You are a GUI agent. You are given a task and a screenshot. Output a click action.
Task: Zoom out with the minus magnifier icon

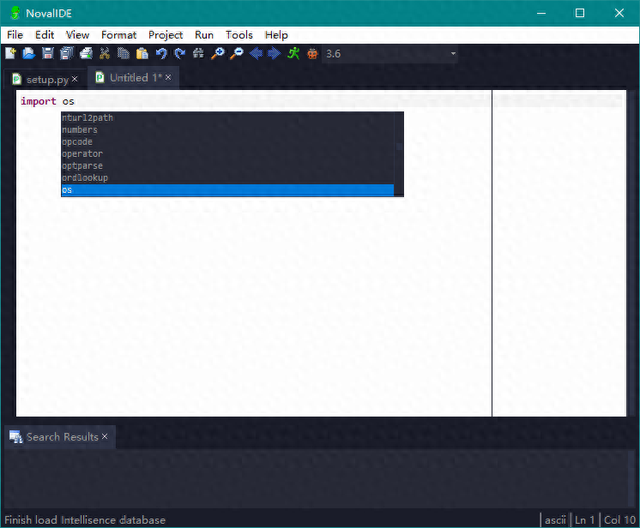click(x=236, y=53)
